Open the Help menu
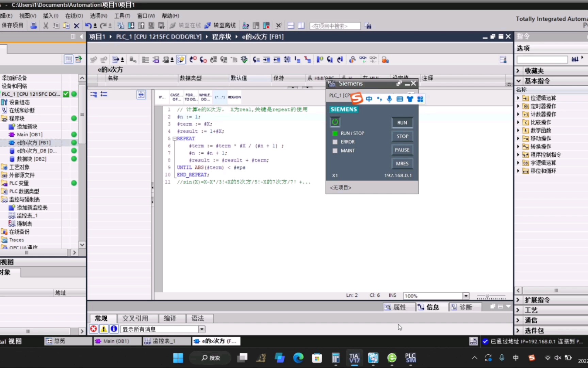This screenshot has height=368, width=588. click(170, 16)
